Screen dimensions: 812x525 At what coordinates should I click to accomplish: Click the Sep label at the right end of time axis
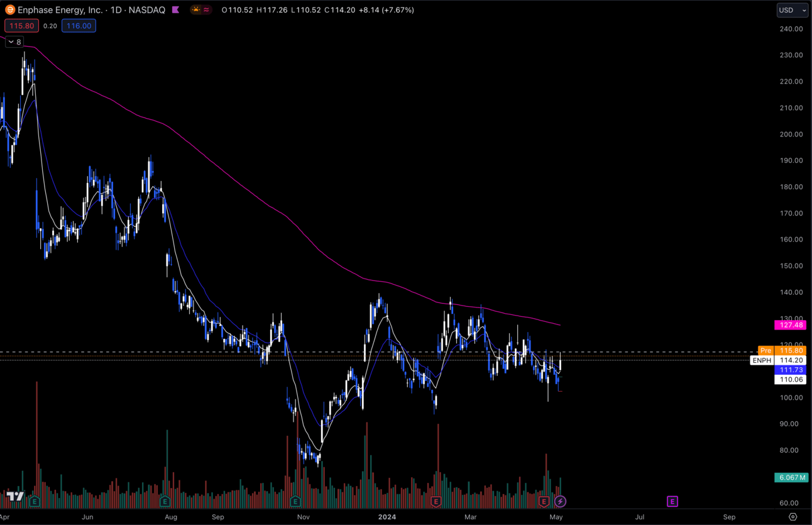coord(729,517)
